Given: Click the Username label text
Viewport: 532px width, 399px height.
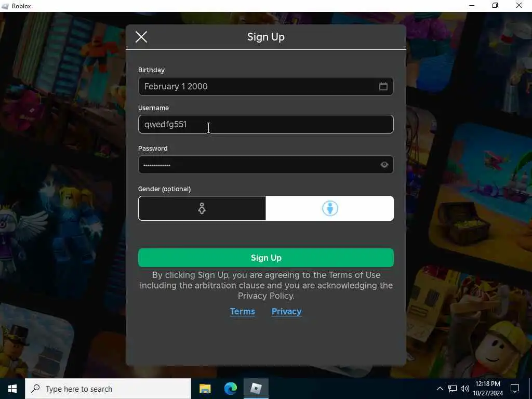Looking at the screenshot, I should point(153,108).
